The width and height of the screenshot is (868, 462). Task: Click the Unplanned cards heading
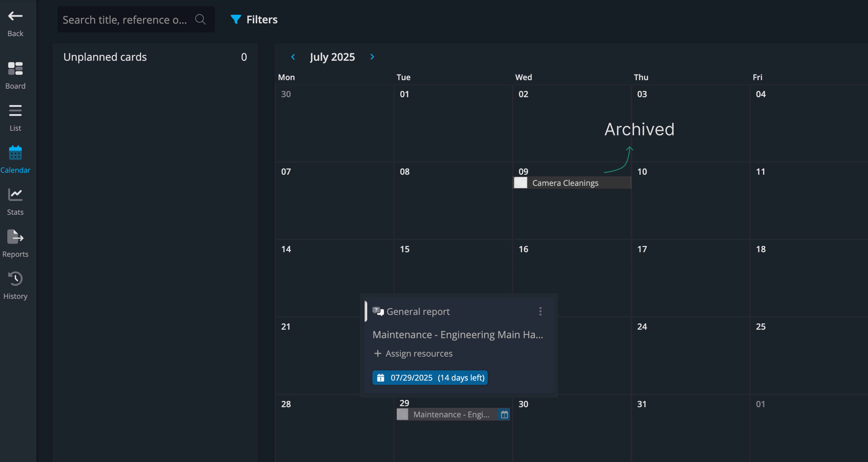(105, 57)
